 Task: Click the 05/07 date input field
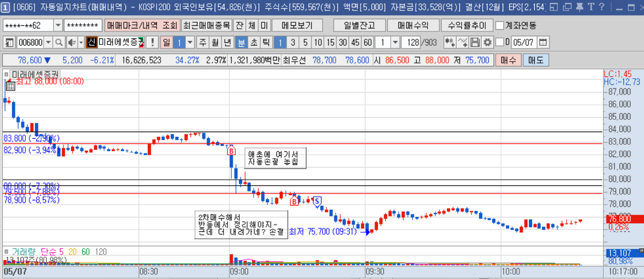pyautogui.click(x=524, y=42)
